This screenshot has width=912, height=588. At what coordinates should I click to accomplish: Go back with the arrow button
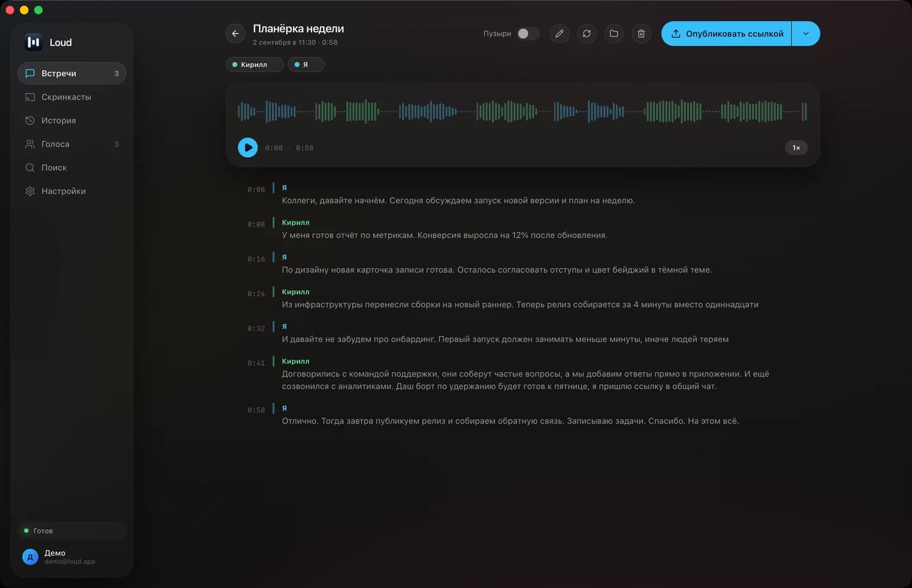(x=235, y=34)
